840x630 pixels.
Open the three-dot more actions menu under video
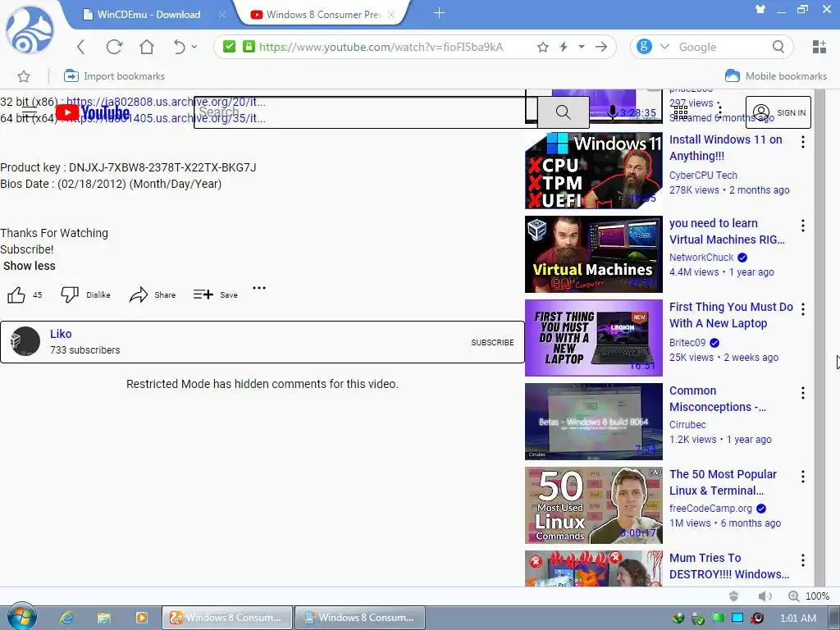pos(259,288)
